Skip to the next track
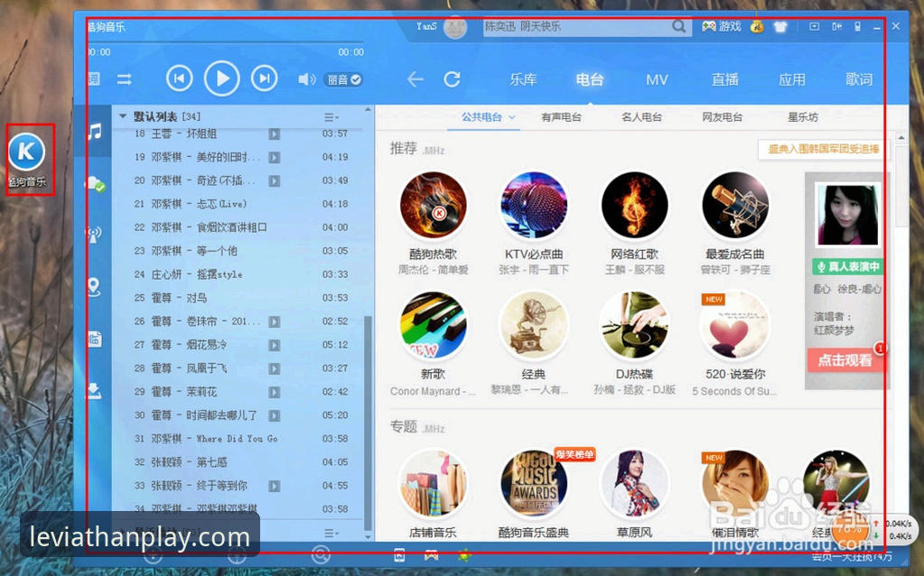This screenshot has width=924, height=576. pyautogui.click(x=264, y=79)
